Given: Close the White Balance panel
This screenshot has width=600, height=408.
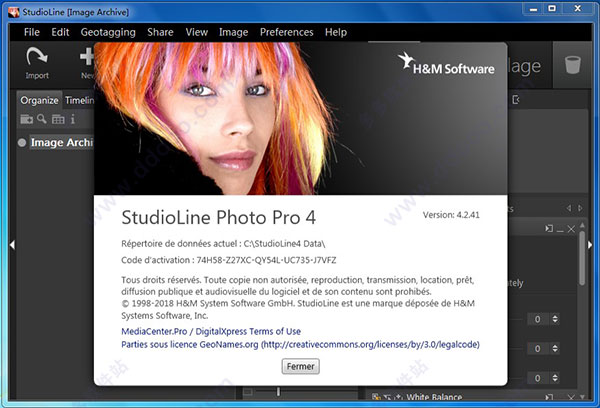Looking at the screenshot, I should [x=571, y=398].
